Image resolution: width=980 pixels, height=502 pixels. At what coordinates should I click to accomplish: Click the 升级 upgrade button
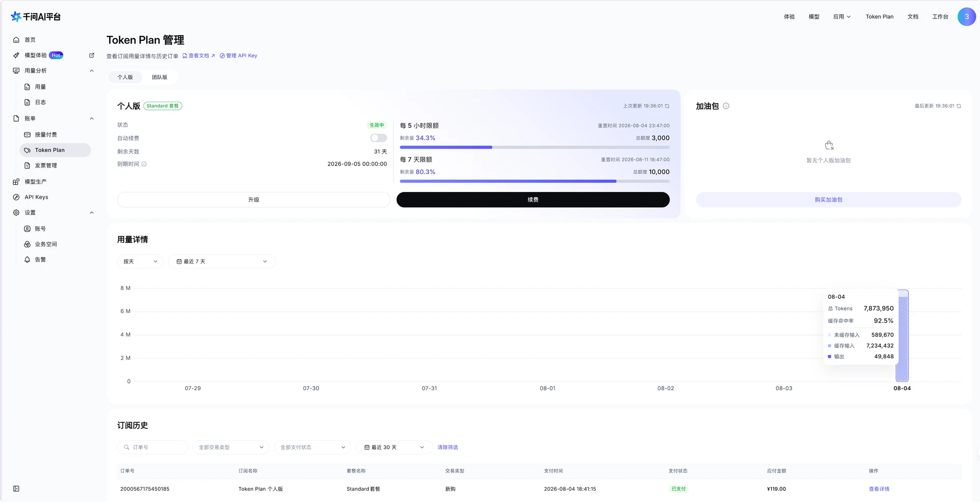point(254,200)
